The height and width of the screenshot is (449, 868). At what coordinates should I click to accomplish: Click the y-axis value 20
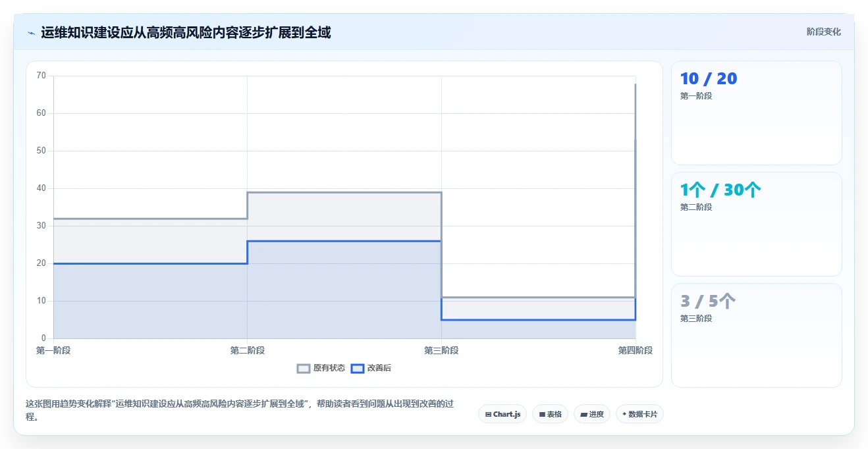click(41, 263)
